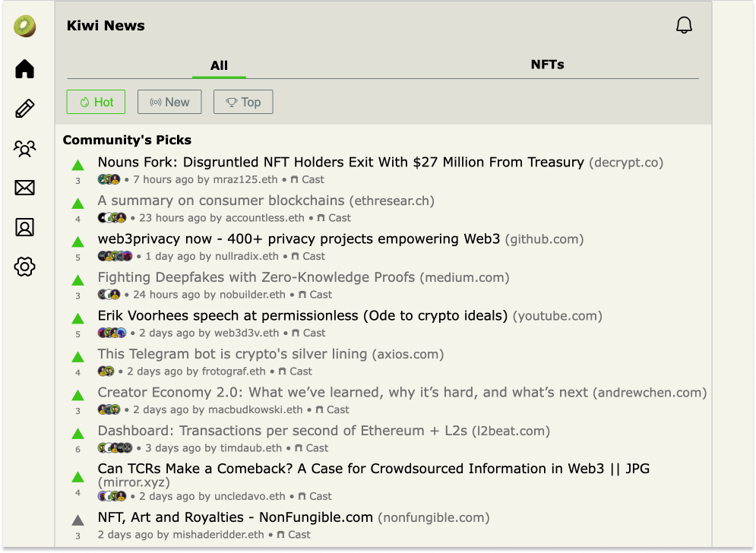Open Creator Economy 2.0 article link
Screen dimensions: 756x553
[343, 393]
